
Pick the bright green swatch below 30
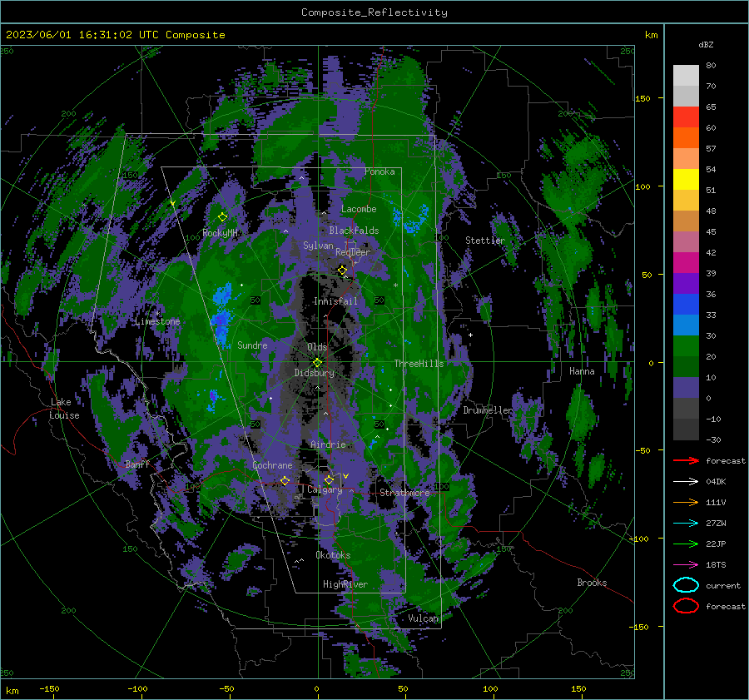[x=686, y=346]
